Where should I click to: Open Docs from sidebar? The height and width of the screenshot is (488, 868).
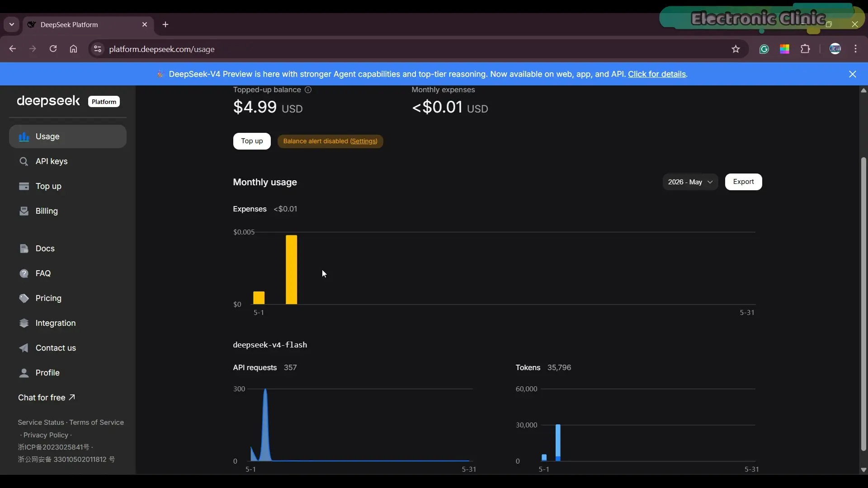coord(67,249)
